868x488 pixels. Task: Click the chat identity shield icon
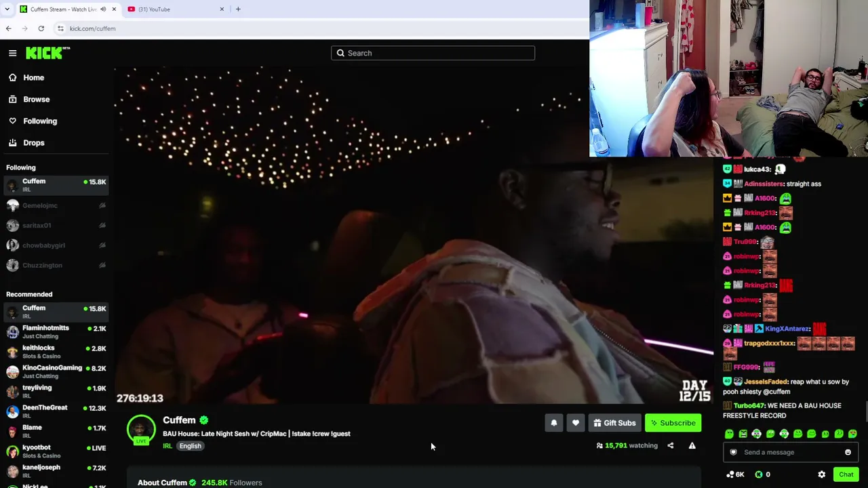point(733,452)
